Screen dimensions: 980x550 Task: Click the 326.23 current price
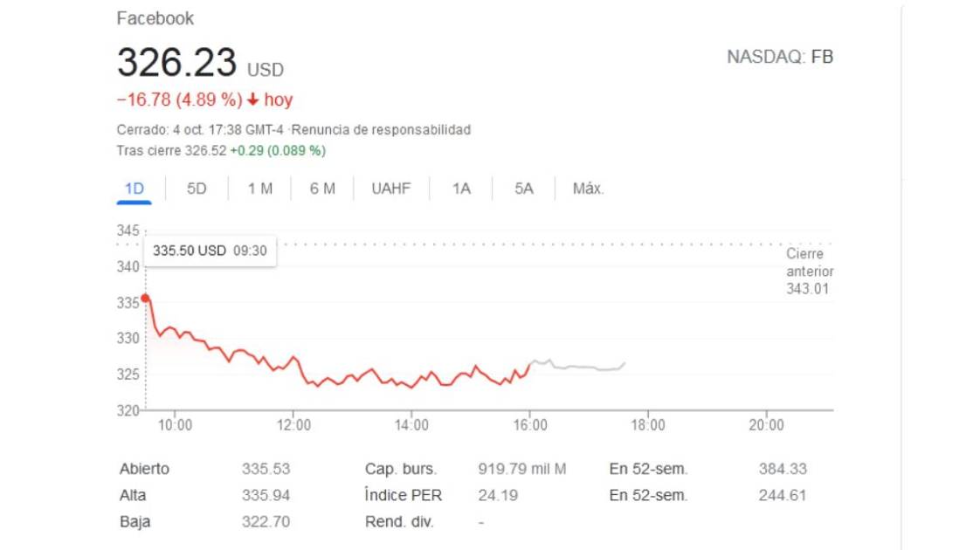pos(176,64)
